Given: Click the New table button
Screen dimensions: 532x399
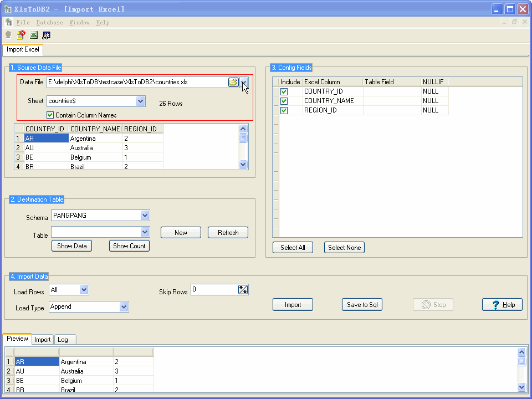Looking at the screenshot, I should (181, 233).
